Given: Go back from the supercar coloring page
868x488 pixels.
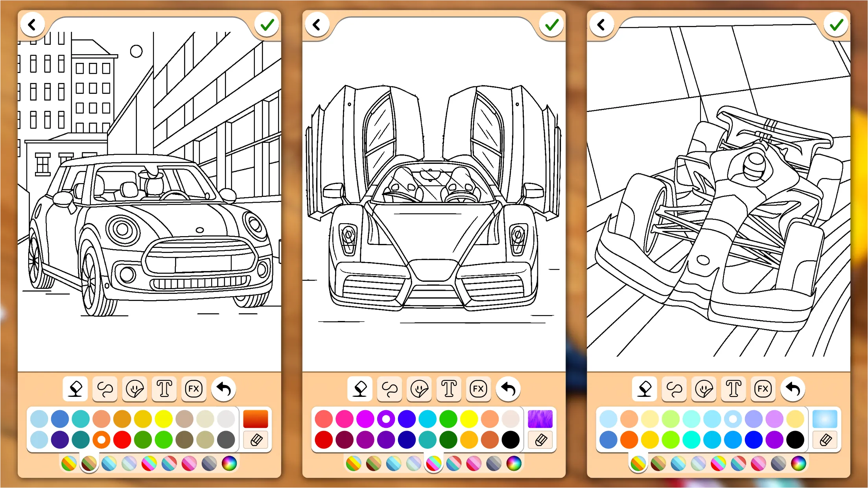Looking at the screenshot, I should coord(317,24).
